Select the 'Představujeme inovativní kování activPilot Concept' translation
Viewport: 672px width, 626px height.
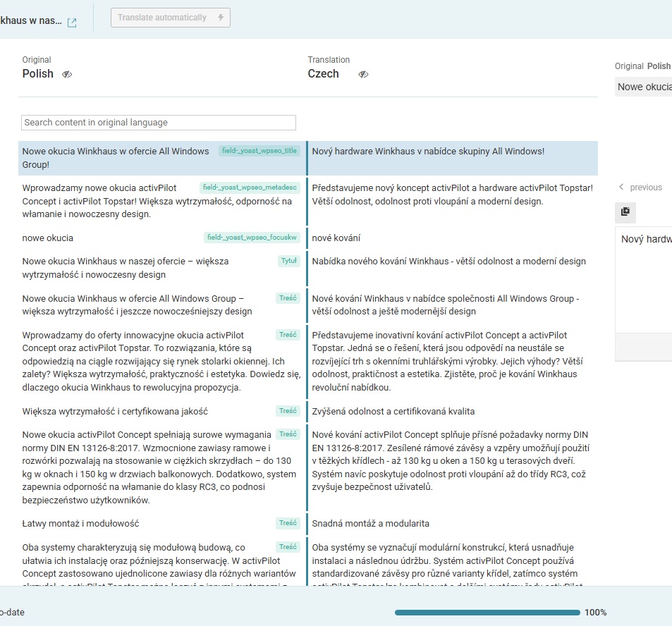447,361
